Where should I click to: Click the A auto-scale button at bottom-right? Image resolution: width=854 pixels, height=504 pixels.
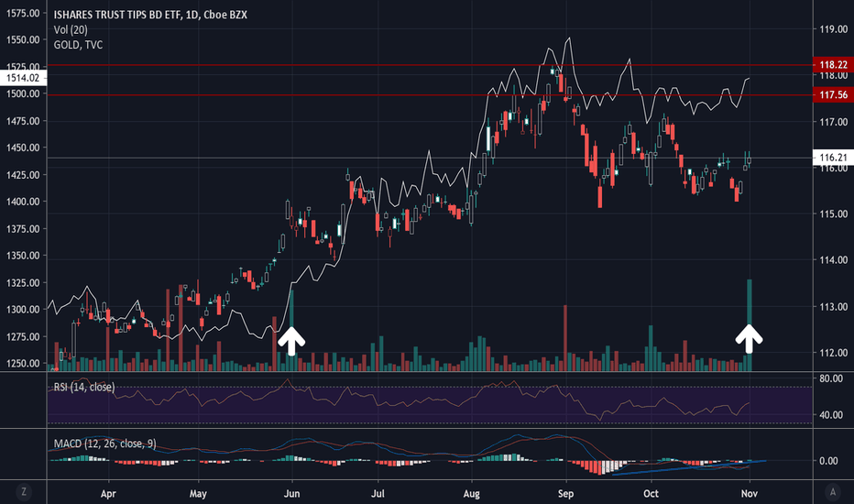[x=832, y=492]
